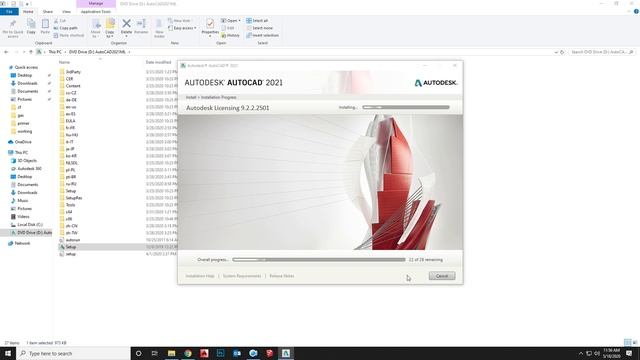Click the Windows Start button
This screenshot has width=640, height=360.
pyautogui.click(x=8, y=353)
